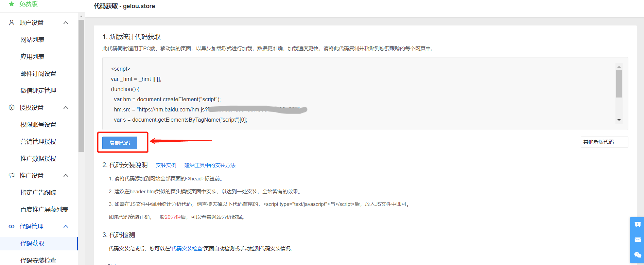Click the instruction mentioning header.htm
The image size is (644, 265).
205,192
